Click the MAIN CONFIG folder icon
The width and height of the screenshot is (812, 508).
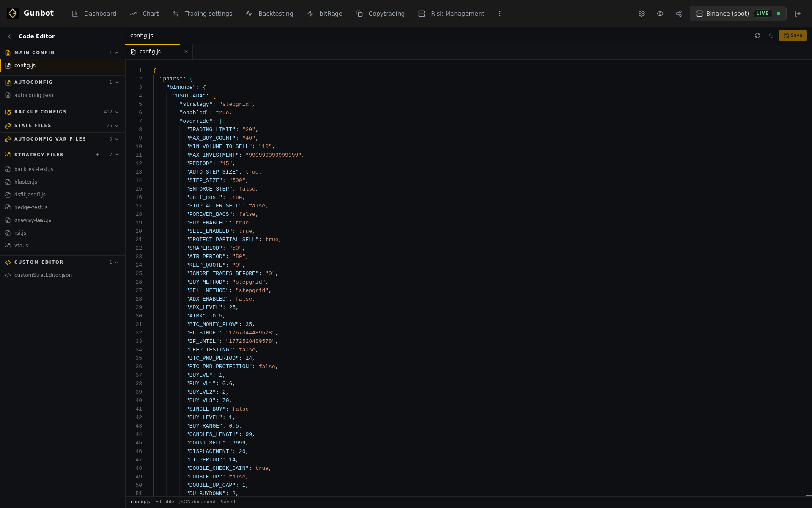pyautogui.click(x=8, y=53)
